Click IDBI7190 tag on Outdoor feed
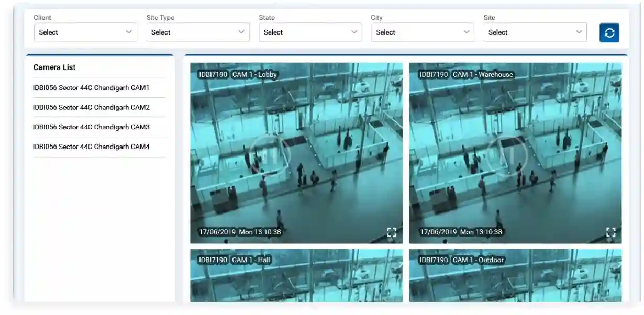Viewport: 644px width, 315px height. 434,260
